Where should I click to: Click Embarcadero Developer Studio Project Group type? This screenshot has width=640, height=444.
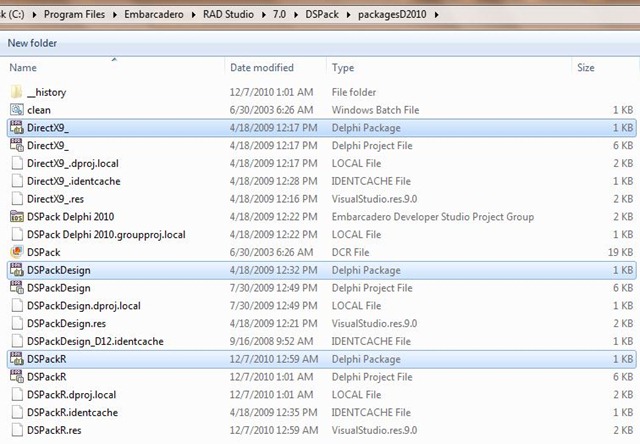(x=433, y=217)
